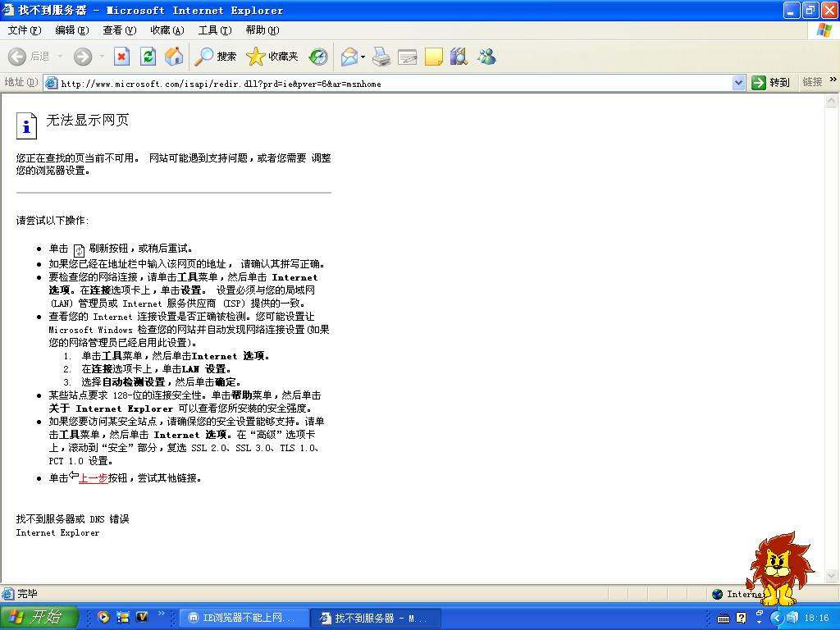This screenshot has height=630, width=840.
Task: Open the 查看(V) menu
Action: pyautogui.click(x=120, y=30)
